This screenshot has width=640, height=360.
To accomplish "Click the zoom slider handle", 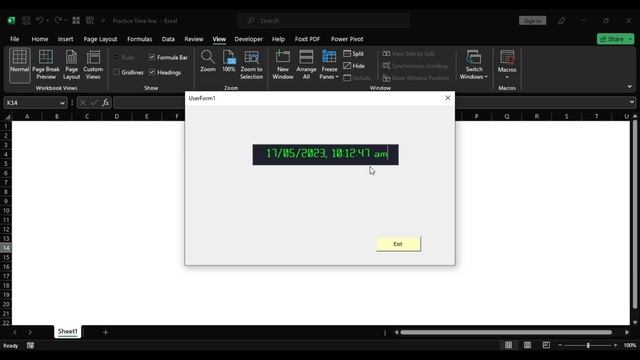I will (588, 345).
